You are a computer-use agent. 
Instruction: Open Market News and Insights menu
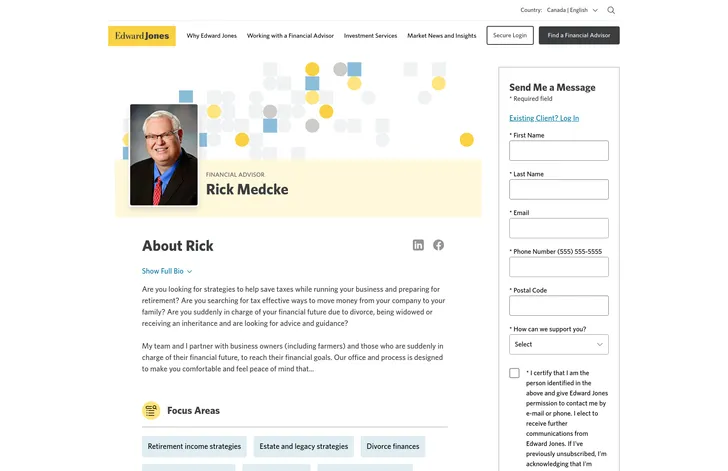point(442,36)
